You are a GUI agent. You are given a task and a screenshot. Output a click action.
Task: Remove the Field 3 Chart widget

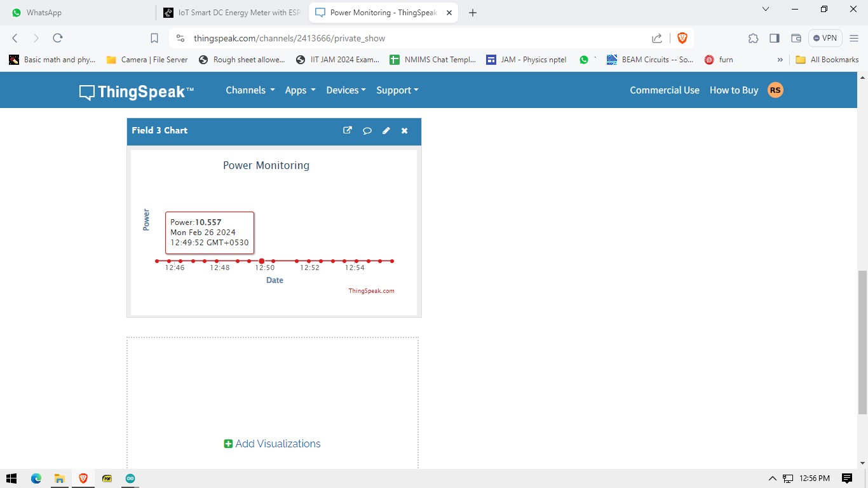click(404, 131)
